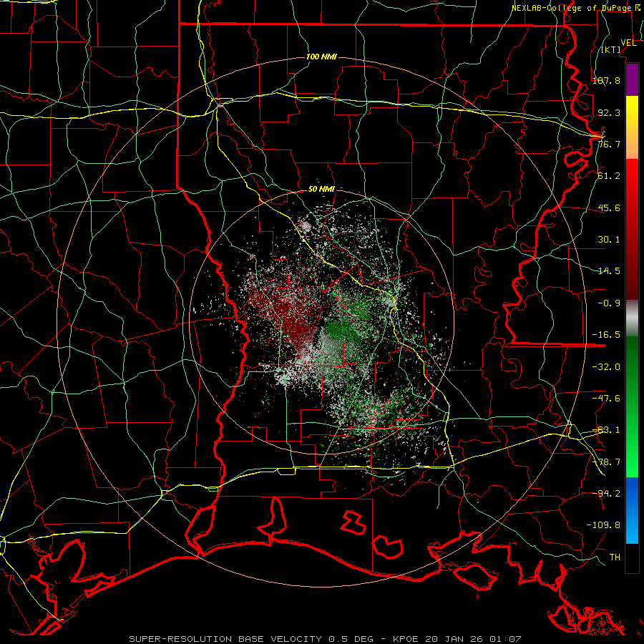This screenshot has width=644, height=644.
Task: Click the blue segment of the velocity color bar
Action: click(632, 510)
